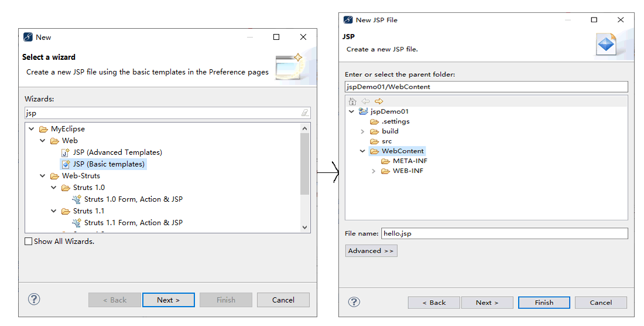Open help in the New wizard dialog
Image resolution: width=644 pixels, height=326 pixels.
point(34,299)
